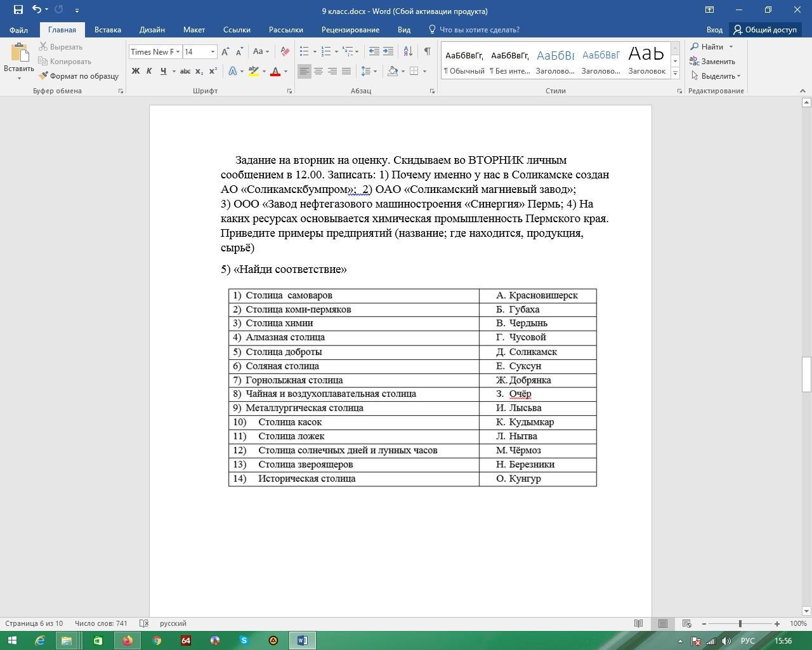Open Paragraph dialog launcher in Абзац group
812x650 pixels.
point(433,91)
